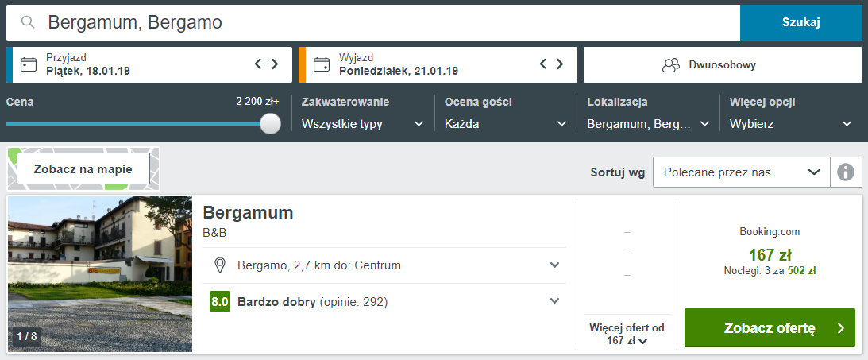Click the guests icon for Dwuosobowy room
The height and width of the screenshot is (360, 868).
pos(671,65)
